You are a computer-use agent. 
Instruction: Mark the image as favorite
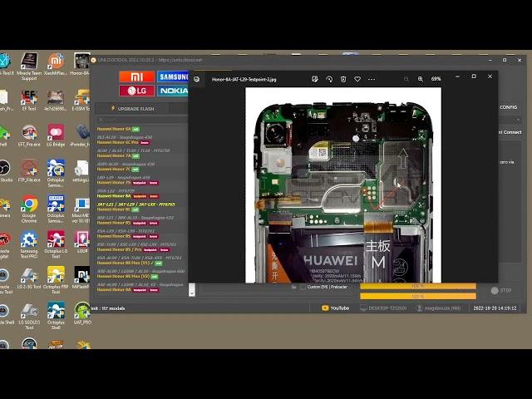point(357,79)
